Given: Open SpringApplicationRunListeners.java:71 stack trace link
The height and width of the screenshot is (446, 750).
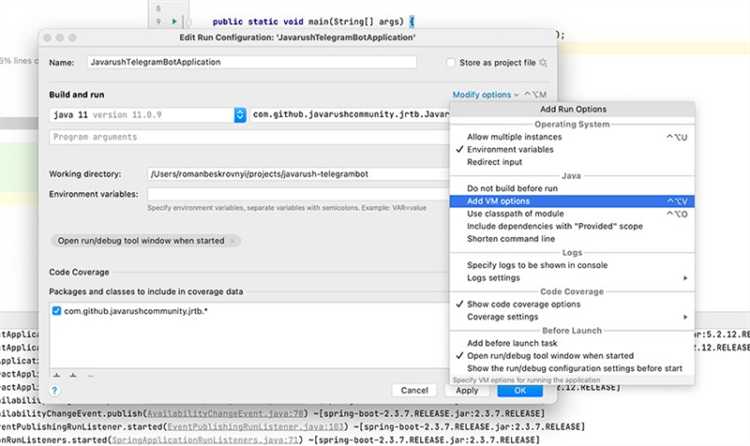Looking at the screenshot, I should (x=205, y=440).
